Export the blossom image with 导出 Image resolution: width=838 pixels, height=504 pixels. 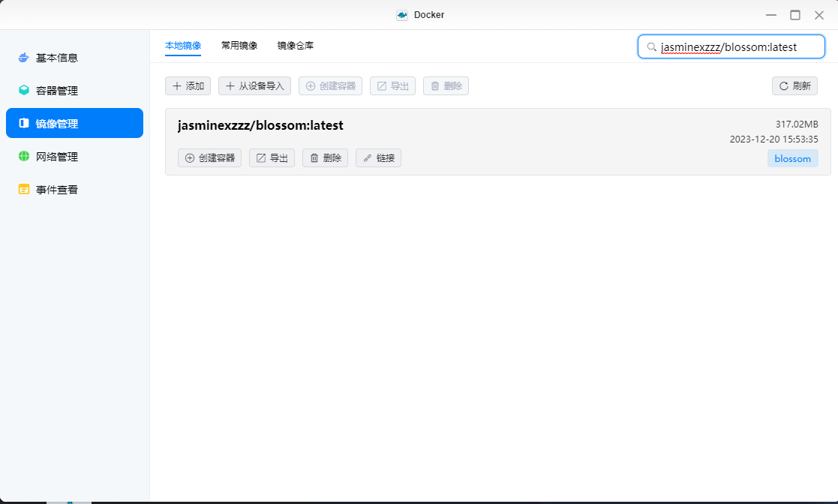point(272,158)
